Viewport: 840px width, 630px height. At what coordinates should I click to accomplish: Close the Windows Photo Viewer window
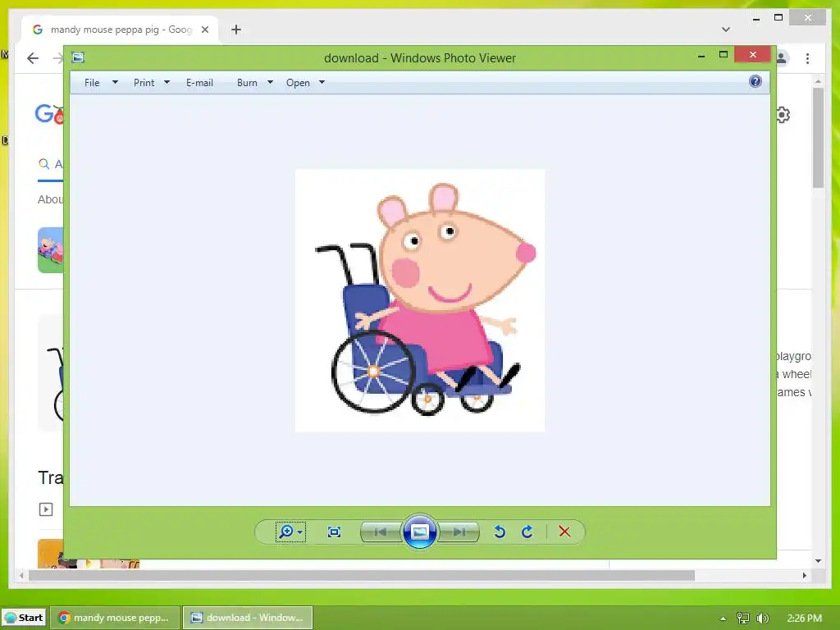coord(753,55)
